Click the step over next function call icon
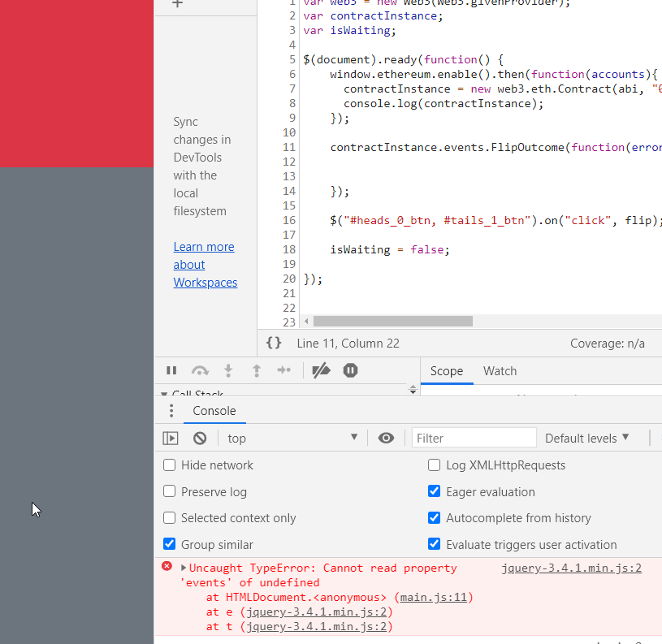Screen dimensions: 662x644 [200, 370]
